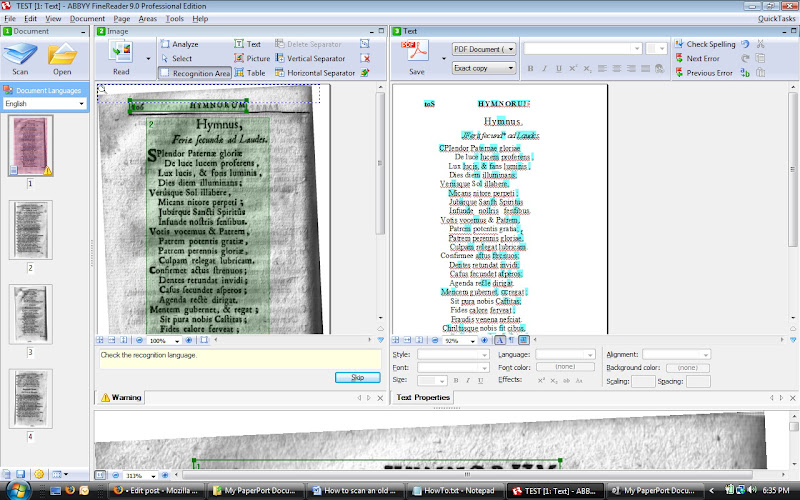800x500 pixels.
Task: Select the Table area tool
Action: click(x=250, y=73)
